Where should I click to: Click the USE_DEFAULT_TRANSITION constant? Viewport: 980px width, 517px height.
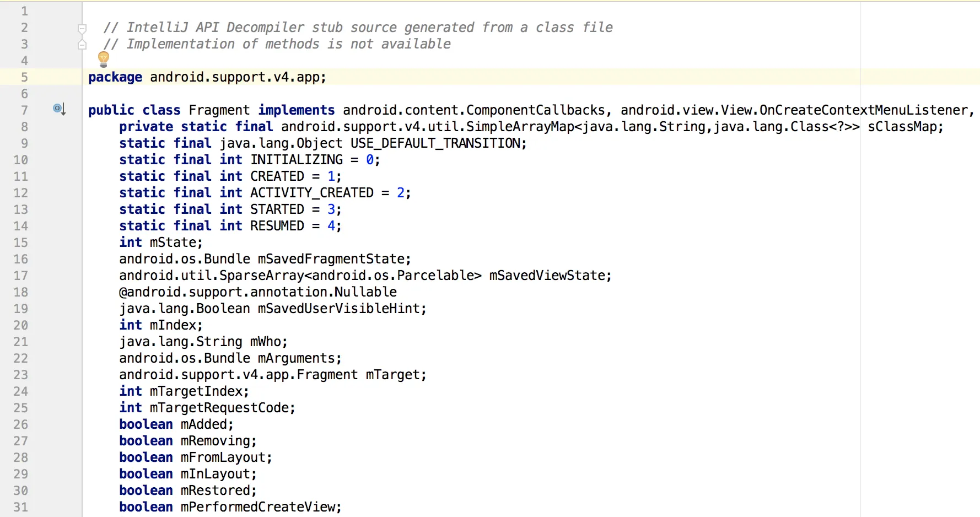(x=435, y=143)
